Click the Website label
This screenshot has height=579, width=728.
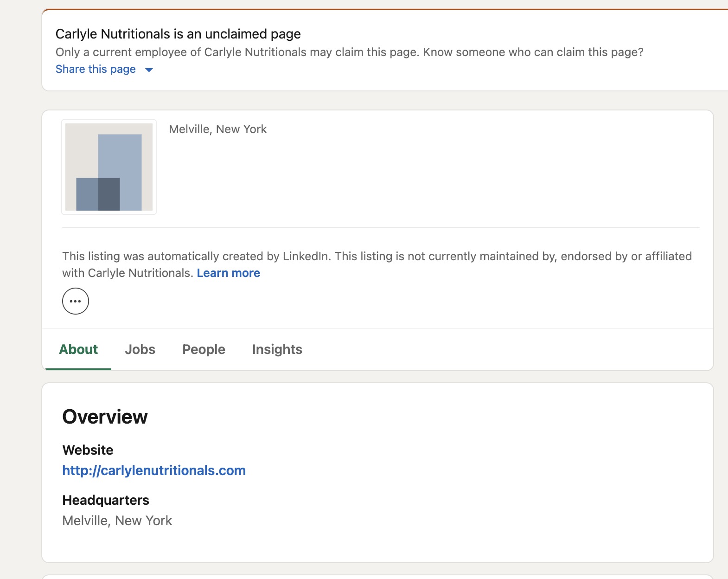(88, 450)
